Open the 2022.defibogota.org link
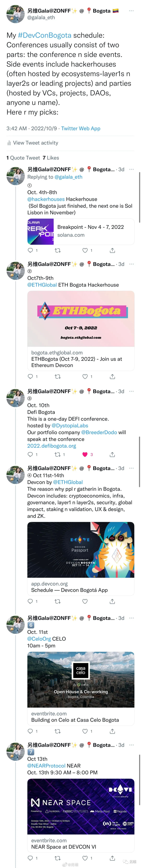This screenshot has height=868, width=141. point(52,446)
